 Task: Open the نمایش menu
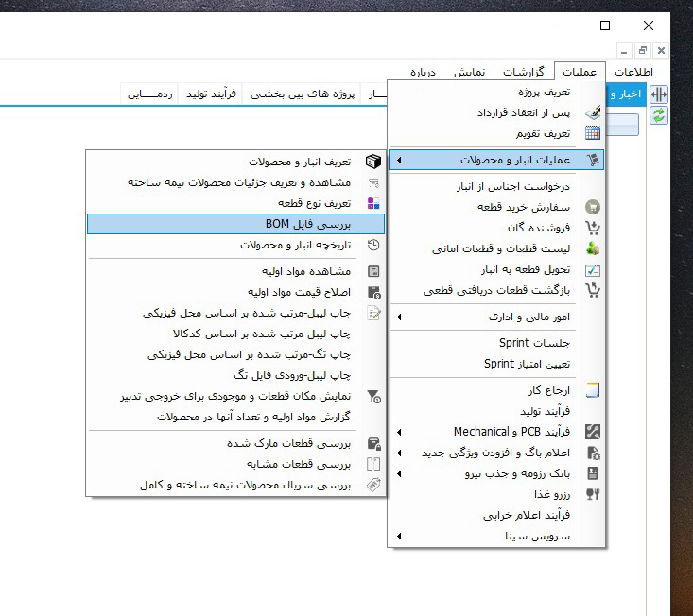[469, 72]
